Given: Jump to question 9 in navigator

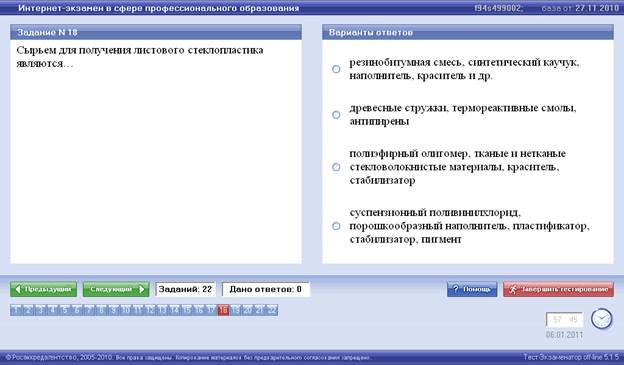Looking at the screenshot, I should (114, 310).
